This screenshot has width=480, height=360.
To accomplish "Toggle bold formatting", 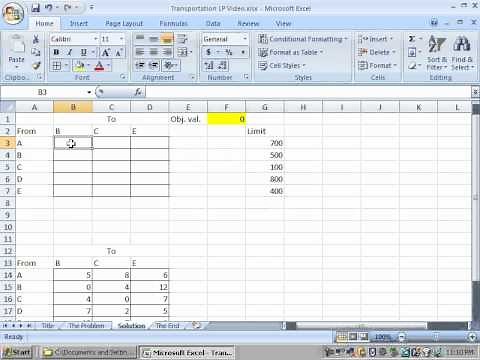I will click(x=56, y=52).
